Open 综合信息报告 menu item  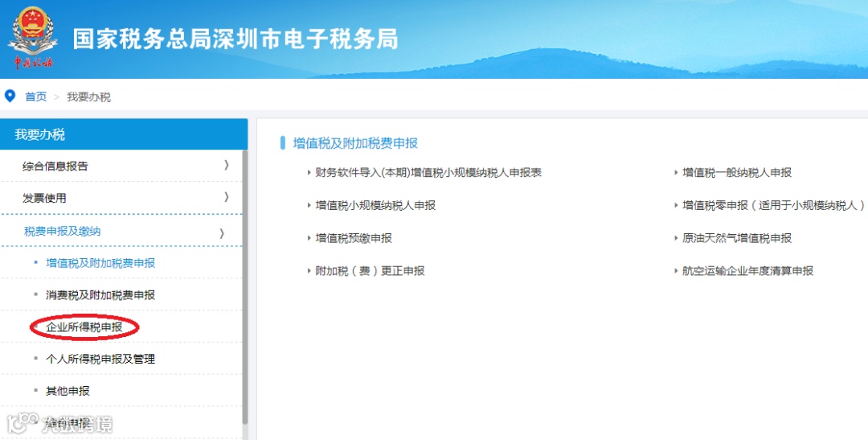[55, 166]
